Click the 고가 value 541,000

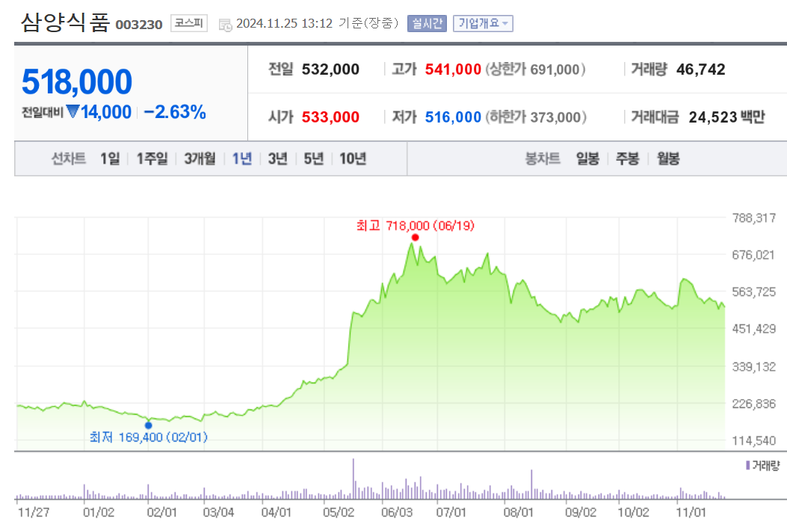point(453,69)
